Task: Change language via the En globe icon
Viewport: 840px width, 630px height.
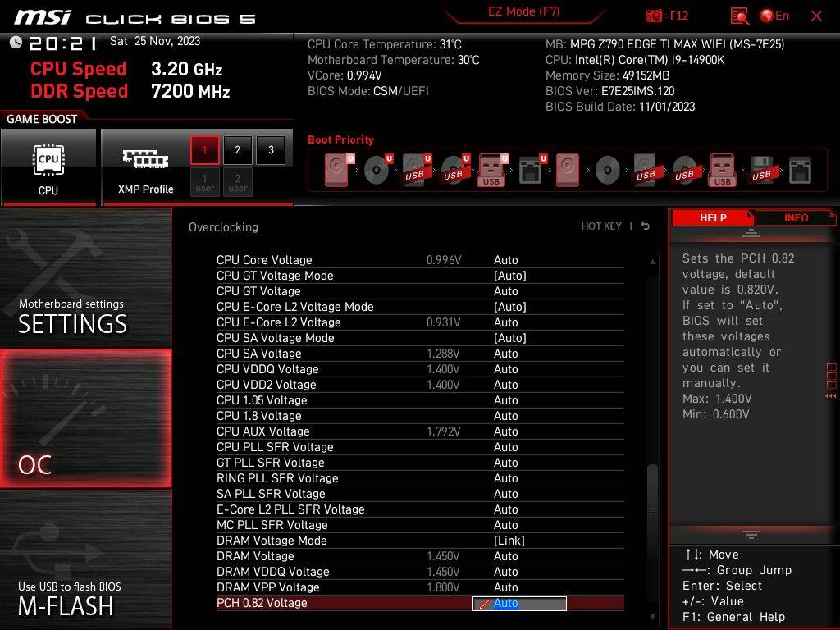Action: 774,16
